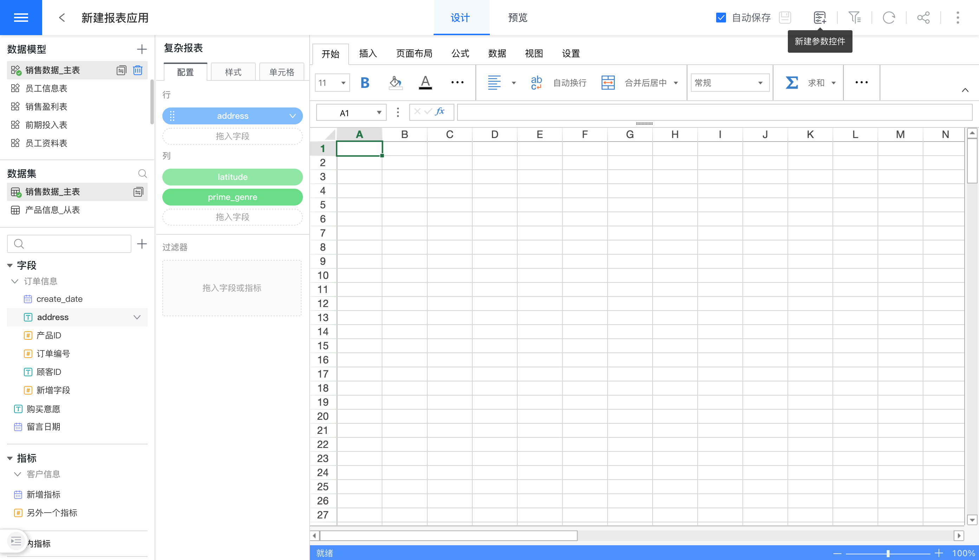Click the share icon

coord(923,18)
